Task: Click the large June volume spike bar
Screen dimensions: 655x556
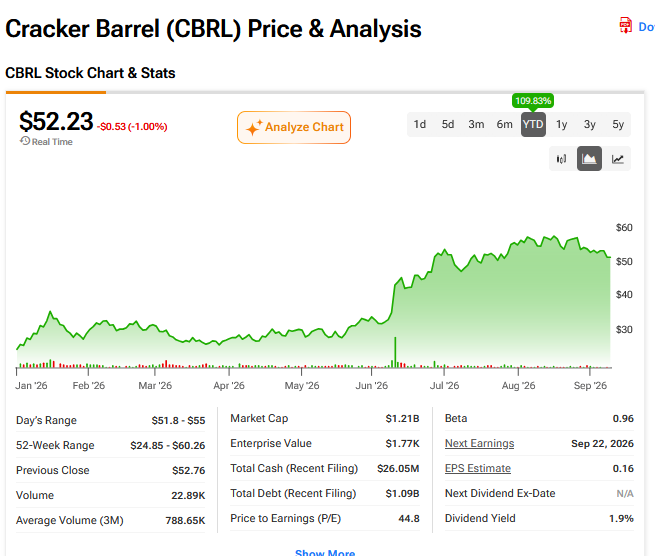Action: [395, 352]
